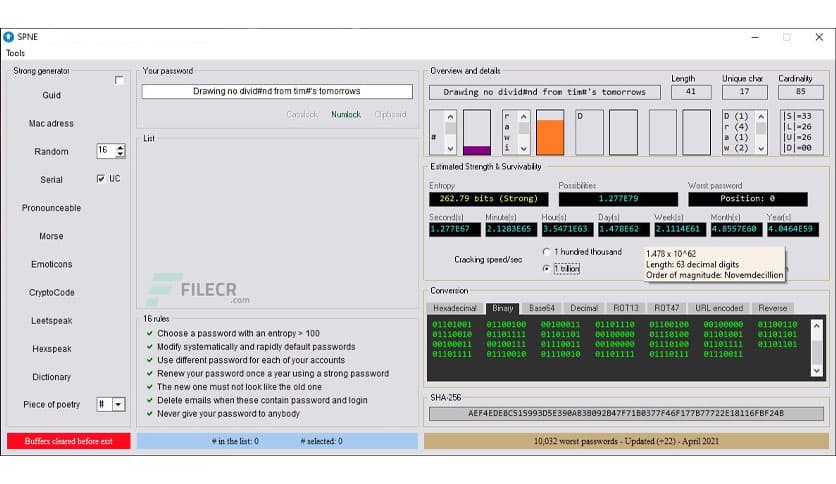
Task: Click into the Your password text field
Action: 277,91
